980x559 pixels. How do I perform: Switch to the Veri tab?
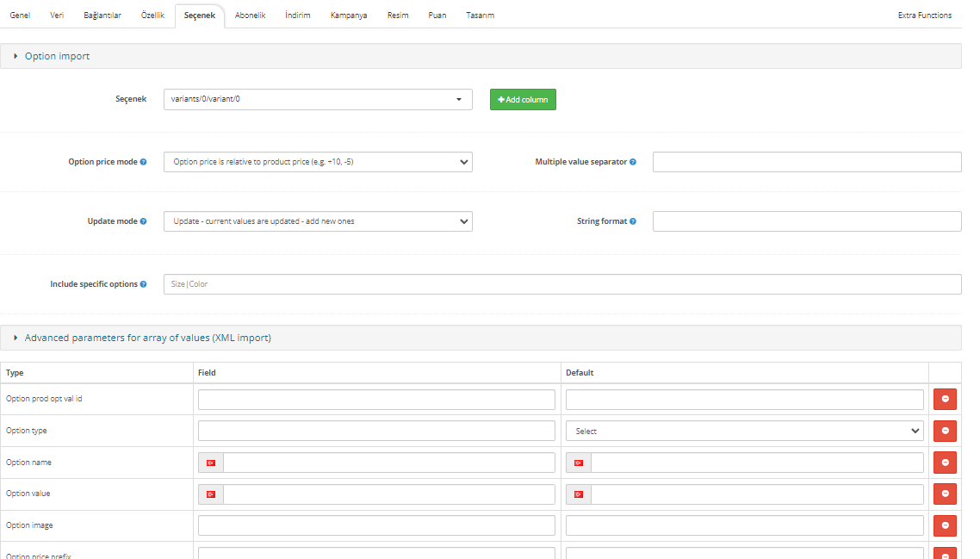[x=57, y=15]
